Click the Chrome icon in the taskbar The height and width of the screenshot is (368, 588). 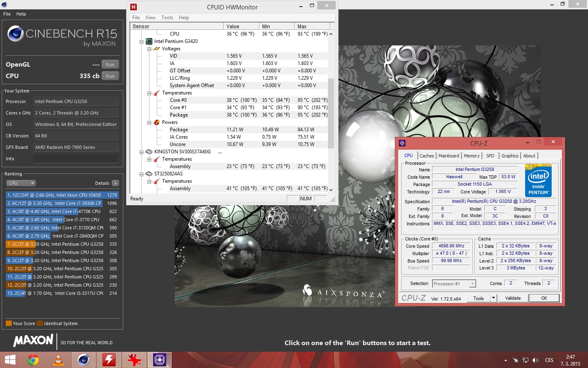coord(33,360)
